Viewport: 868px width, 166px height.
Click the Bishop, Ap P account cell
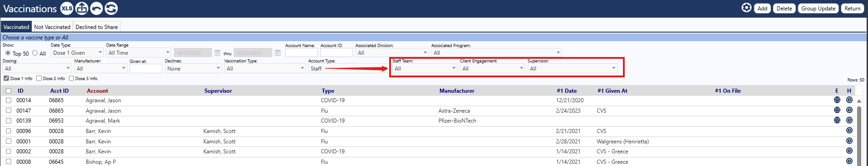(x=101, y=161)
